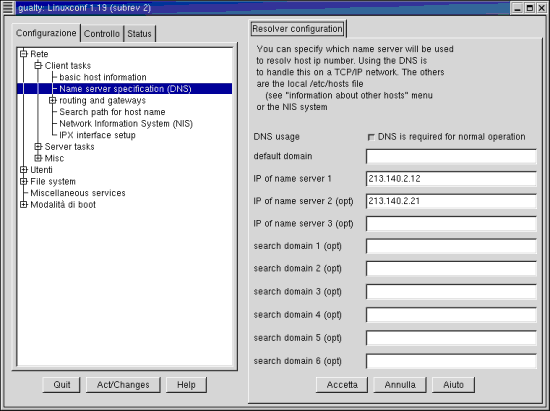Expand the File system node
The width and height of the screenshot is (550, 411).
pyautogui.click(x=24, y=181)
